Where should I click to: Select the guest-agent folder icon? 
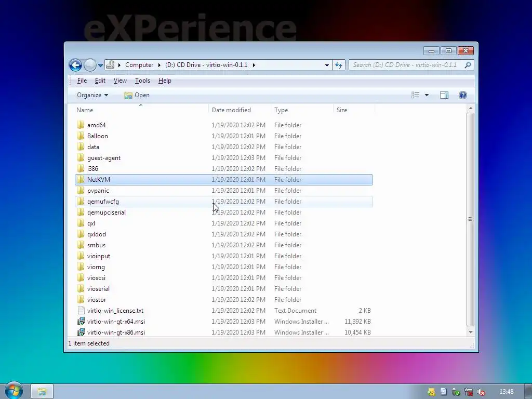coord(81,158)
